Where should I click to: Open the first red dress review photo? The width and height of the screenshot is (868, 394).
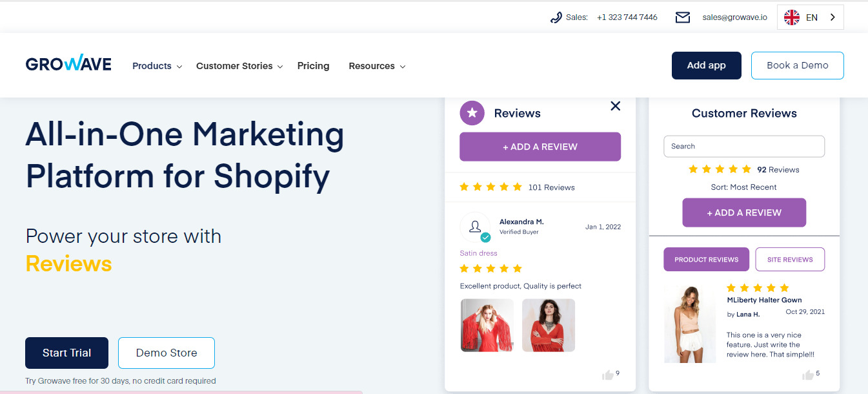487,325
